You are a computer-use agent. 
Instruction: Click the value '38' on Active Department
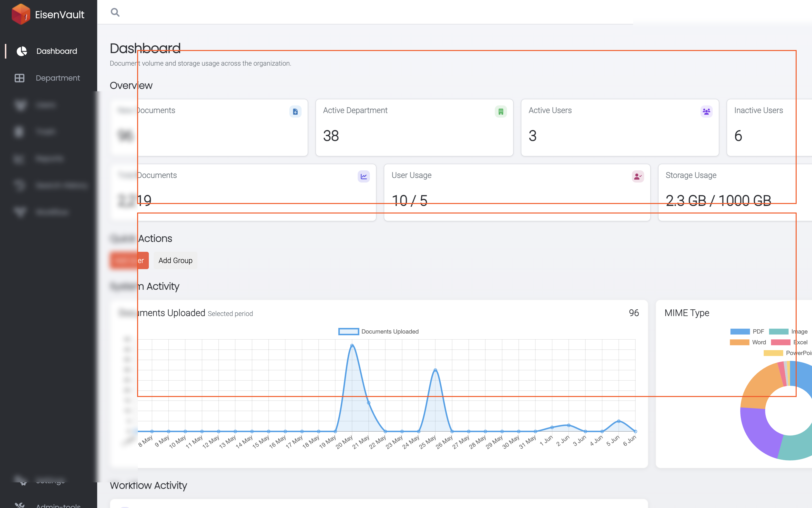(x=331, y=136)
